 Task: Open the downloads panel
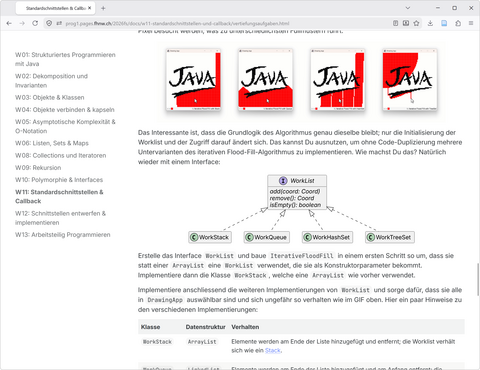pyautogui.click(x=430, y=23)
